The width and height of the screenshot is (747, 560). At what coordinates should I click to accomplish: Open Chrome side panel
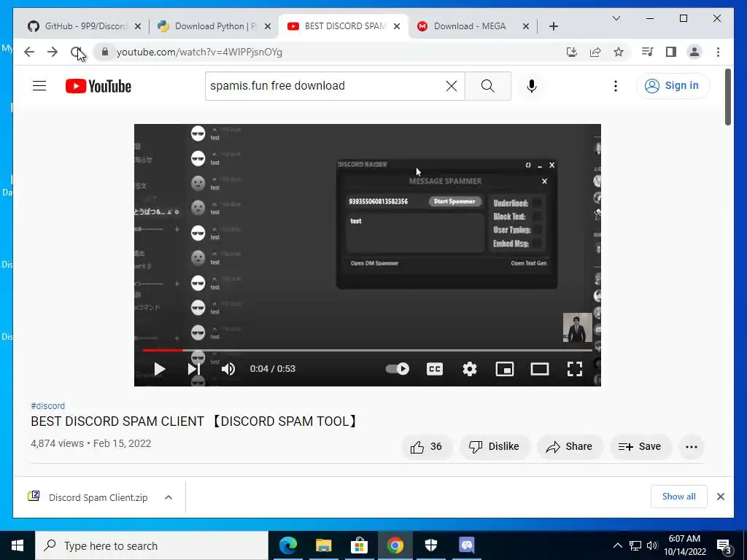(x=671, y=52)
